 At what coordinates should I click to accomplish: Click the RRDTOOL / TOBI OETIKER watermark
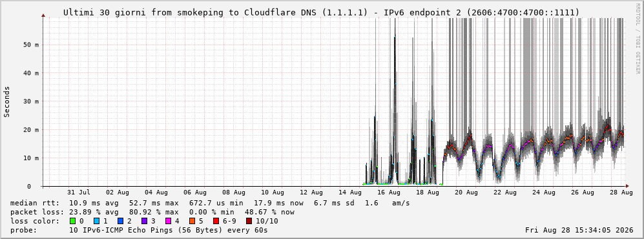click(x=638, y=39)
